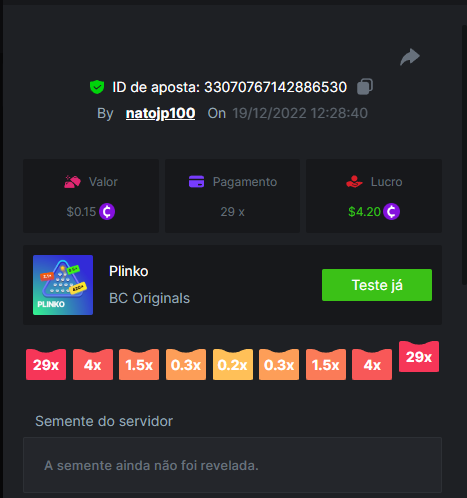This screenshot has height=498, width=467.
Task: Select the highlighted raised 29x multiplier
Action: [419, 357]
